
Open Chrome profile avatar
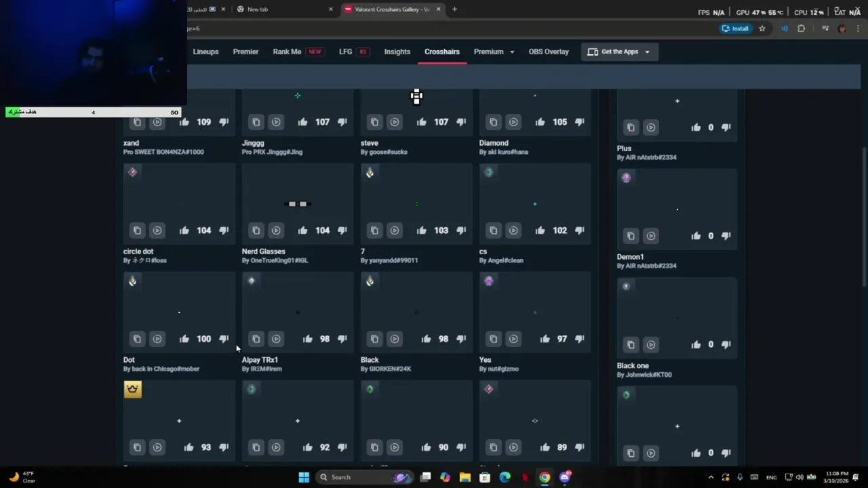point(842,28)
